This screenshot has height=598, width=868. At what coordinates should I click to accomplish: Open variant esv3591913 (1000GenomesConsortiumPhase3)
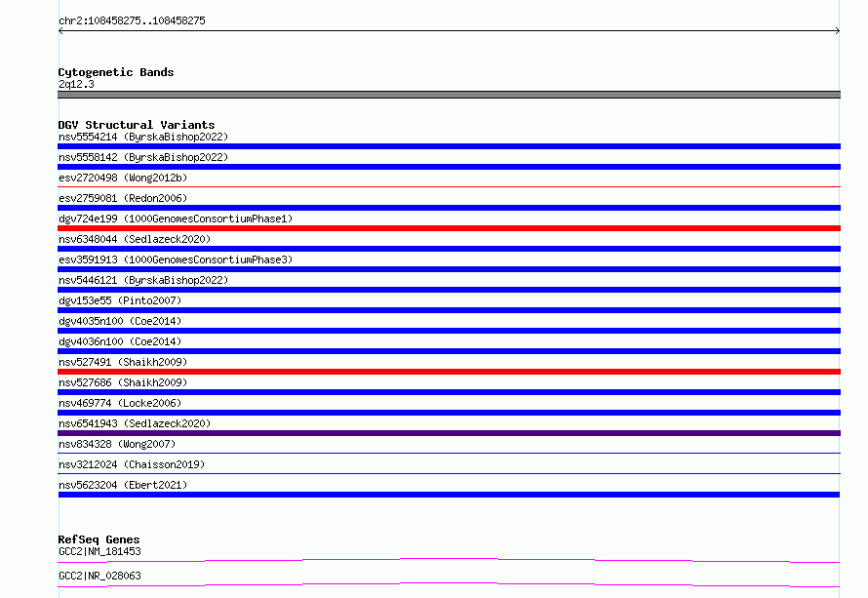coord(176,259)
